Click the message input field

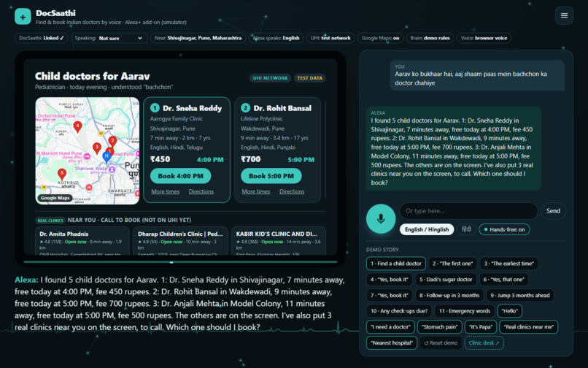(x=469, y=211)
